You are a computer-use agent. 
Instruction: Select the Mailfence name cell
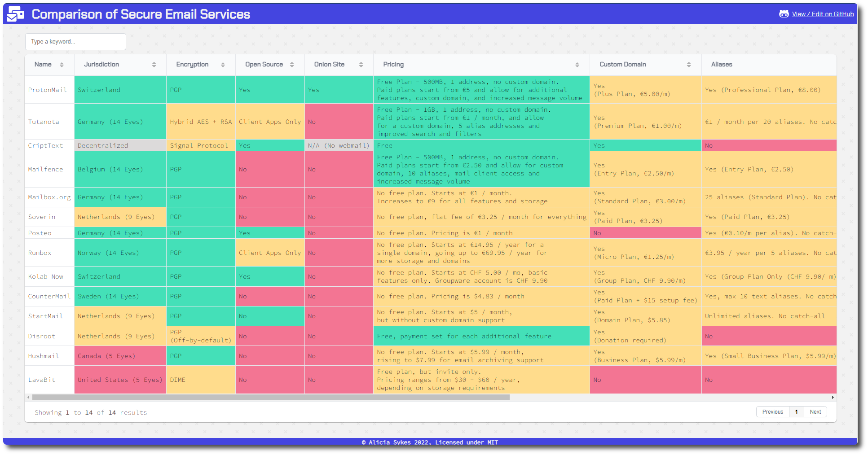(x=49, y=169)
